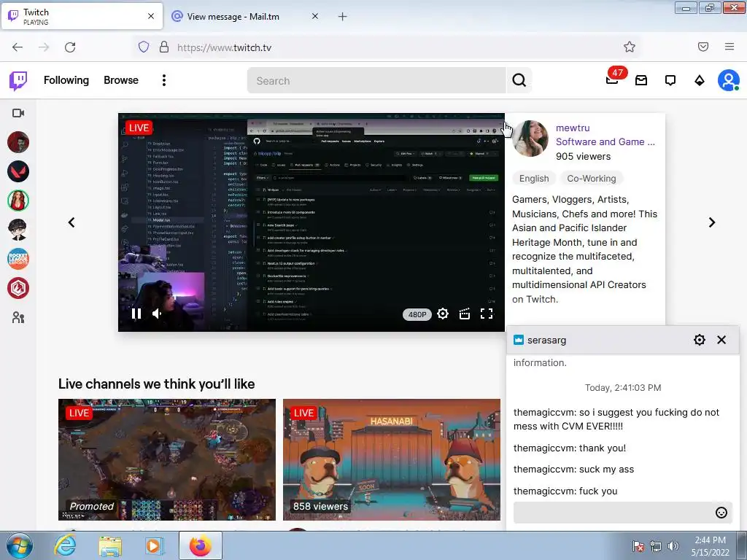Focus the Twitch Search field
The width and height of the screenshot is (747, 560).
pyautogui.click(x=376, y=80)
